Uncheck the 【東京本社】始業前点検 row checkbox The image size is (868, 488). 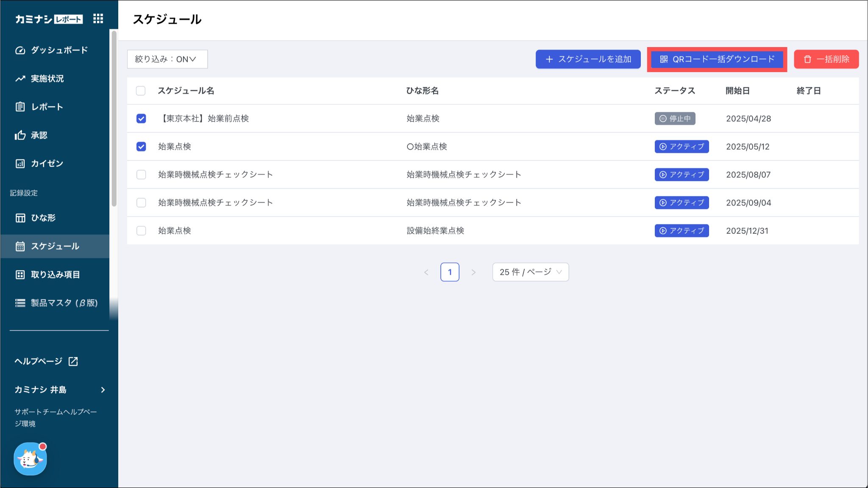pos(141,119)
